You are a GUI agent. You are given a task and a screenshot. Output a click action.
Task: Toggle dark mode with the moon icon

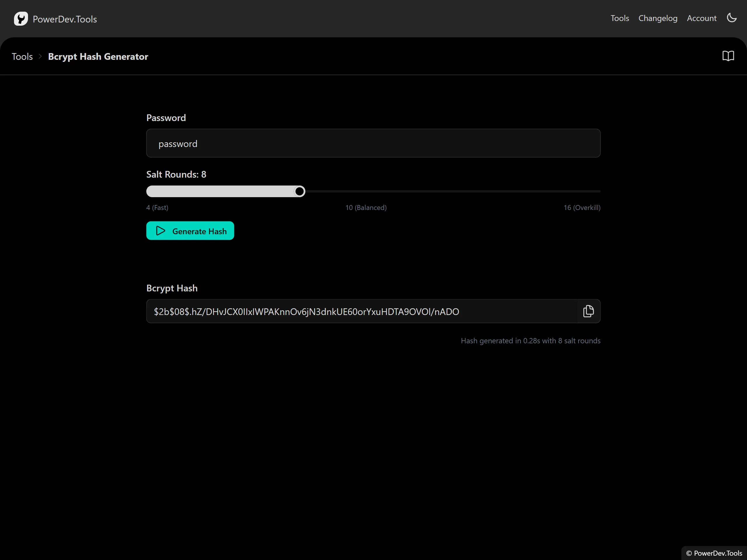[732, 18]
